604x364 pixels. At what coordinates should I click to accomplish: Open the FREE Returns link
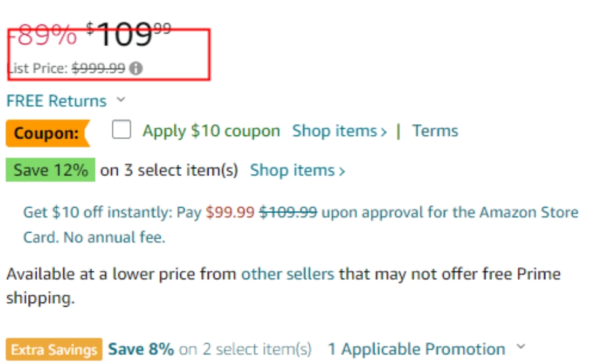[x=56, y=101]
